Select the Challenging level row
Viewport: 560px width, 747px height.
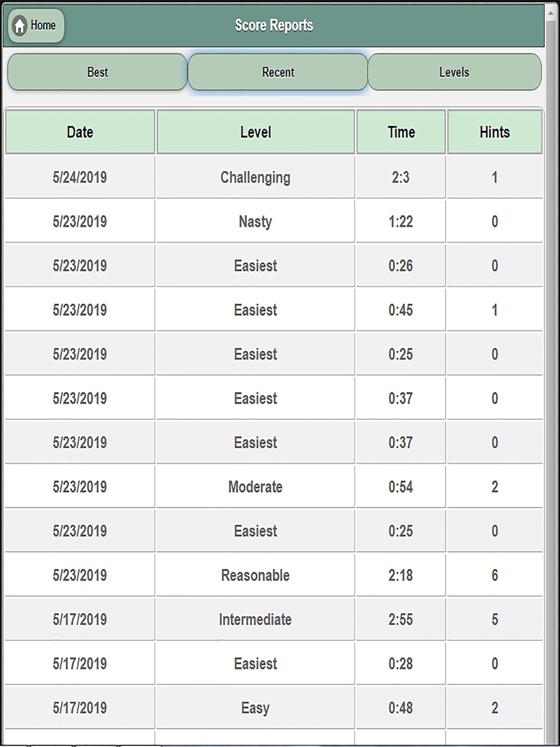tap(274, 177)
